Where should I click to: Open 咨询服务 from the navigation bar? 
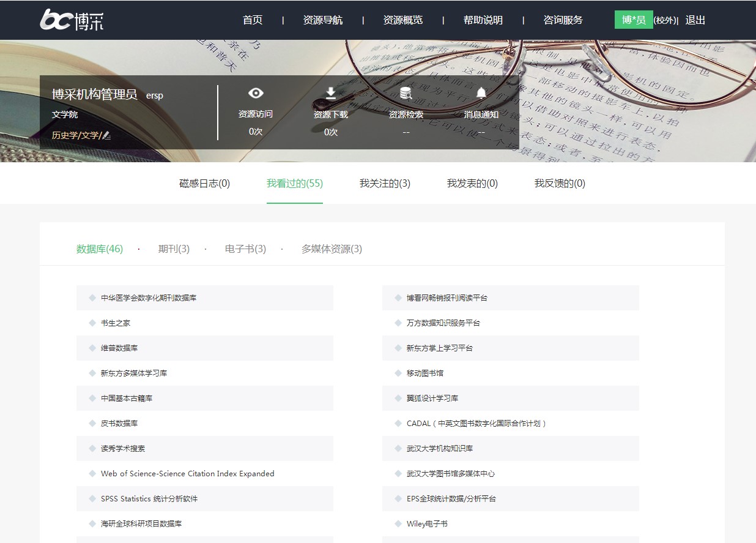[x=563, y=20]
